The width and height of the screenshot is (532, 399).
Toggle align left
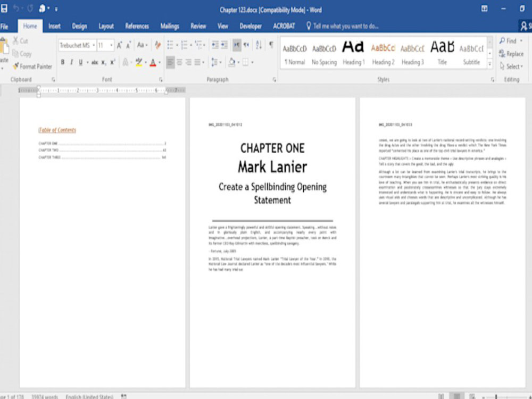click(x=170, y=62)
